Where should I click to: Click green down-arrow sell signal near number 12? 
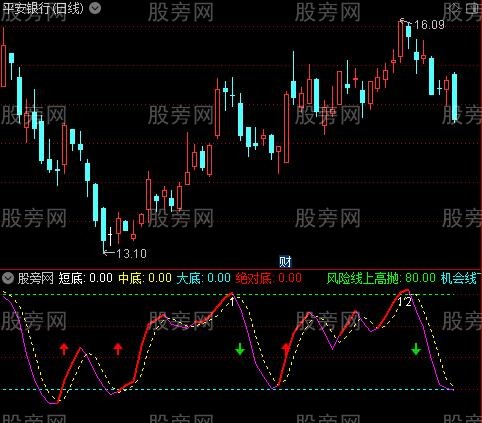click(x=416, y=349)
